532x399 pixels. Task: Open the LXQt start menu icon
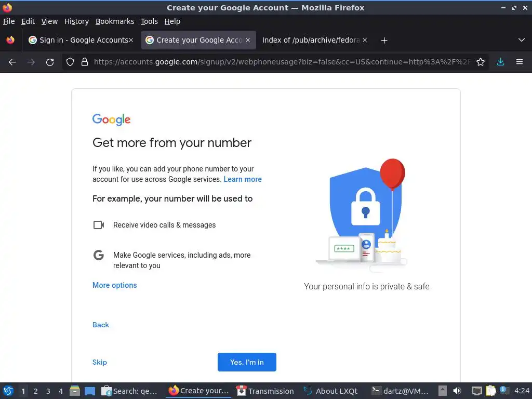[8, 391]
